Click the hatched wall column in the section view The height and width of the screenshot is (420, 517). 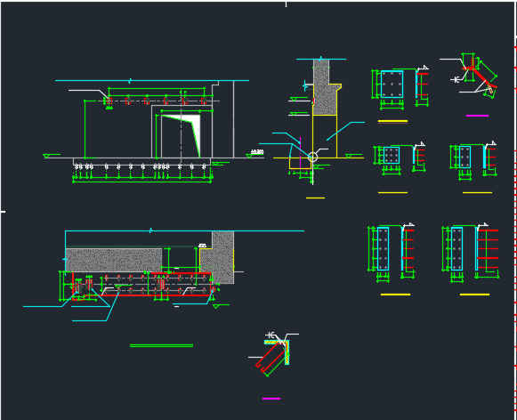point(325,87)
